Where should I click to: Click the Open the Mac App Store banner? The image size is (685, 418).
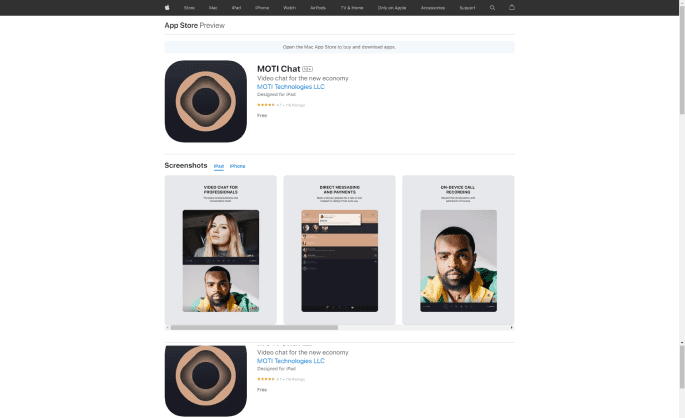(x=339, y=47)
